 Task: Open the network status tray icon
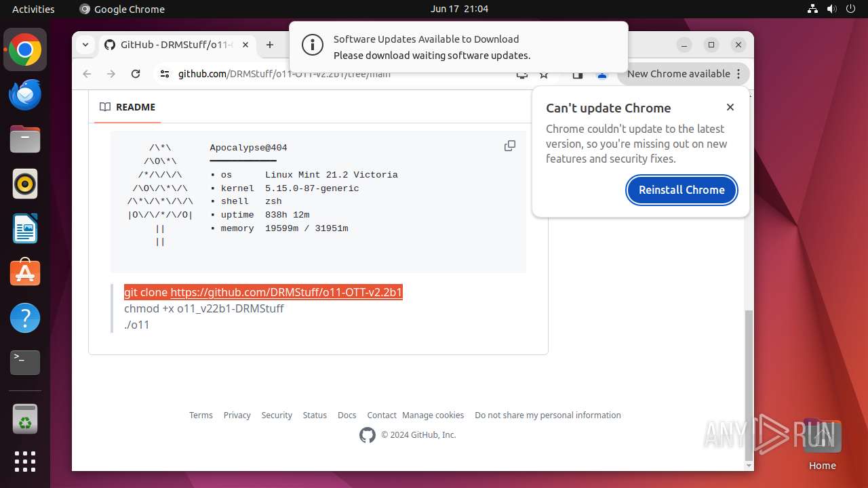click(x=812, y=9)
